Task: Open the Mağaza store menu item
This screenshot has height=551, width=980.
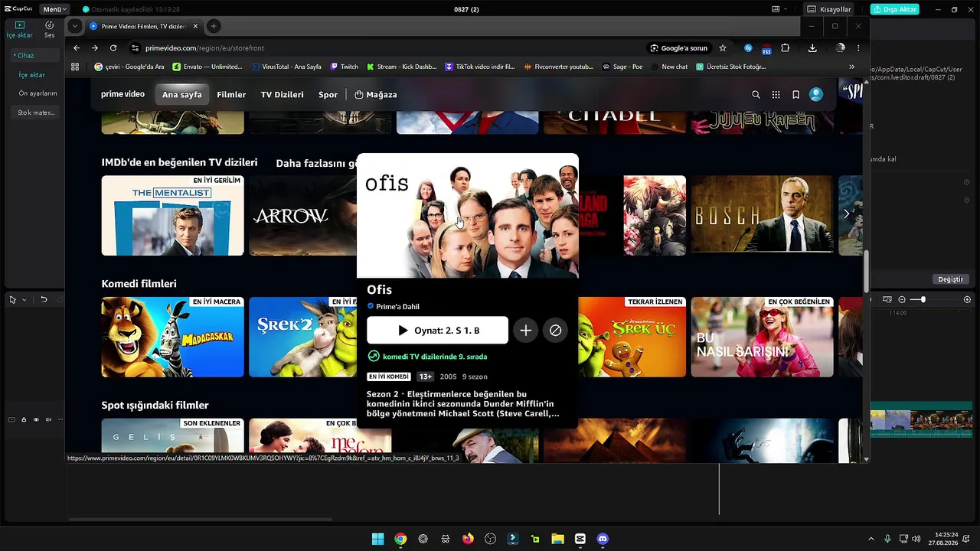Action: point(376,95)
